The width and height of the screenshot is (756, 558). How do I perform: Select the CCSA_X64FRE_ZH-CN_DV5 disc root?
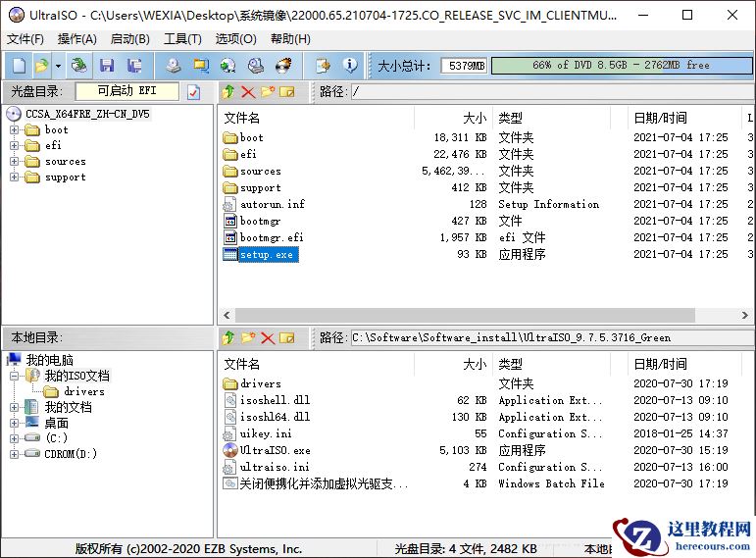coord(87,115)
